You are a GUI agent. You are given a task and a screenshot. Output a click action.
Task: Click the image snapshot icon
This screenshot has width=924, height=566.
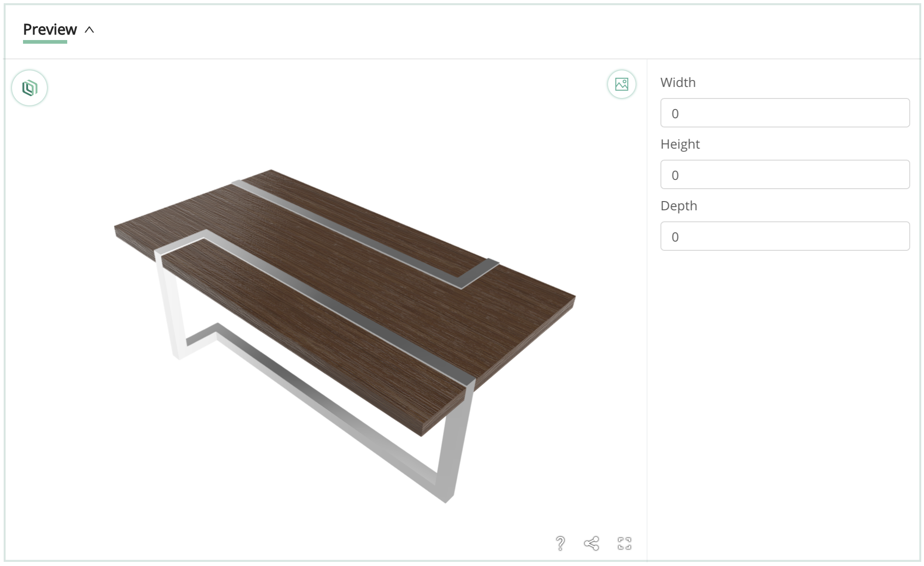pyautogui.click(x=621, y=84)
